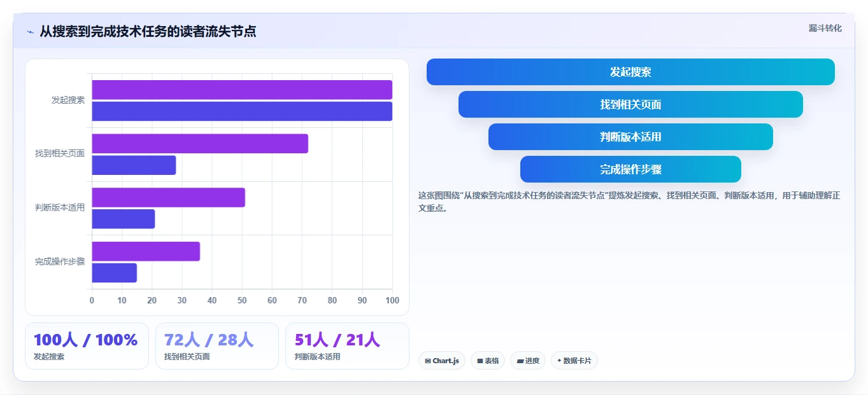Click the x-axis tick label 90
Screen dimensions: 868x395
pos(362,300)
